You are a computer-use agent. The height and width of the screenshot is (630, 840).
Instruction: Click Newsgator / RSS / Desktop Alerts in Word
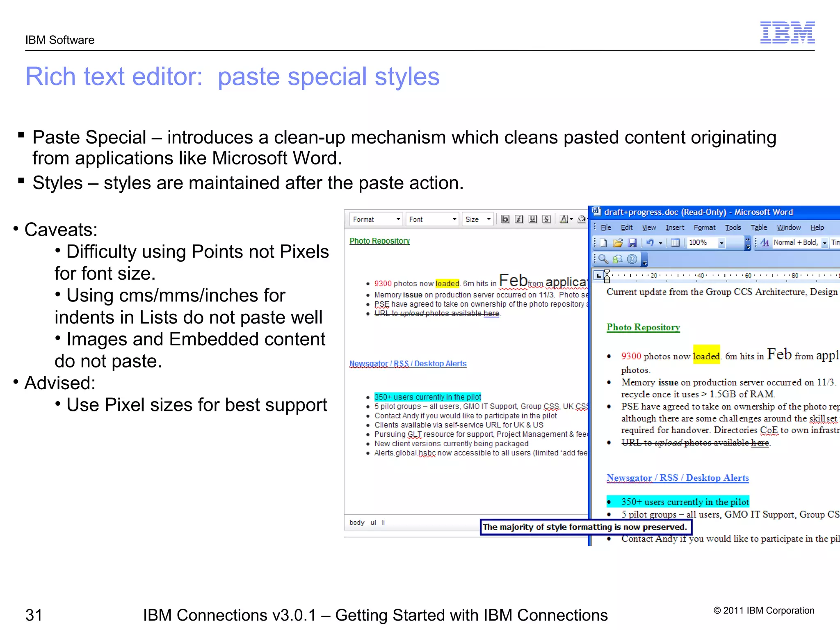[678, 478]
